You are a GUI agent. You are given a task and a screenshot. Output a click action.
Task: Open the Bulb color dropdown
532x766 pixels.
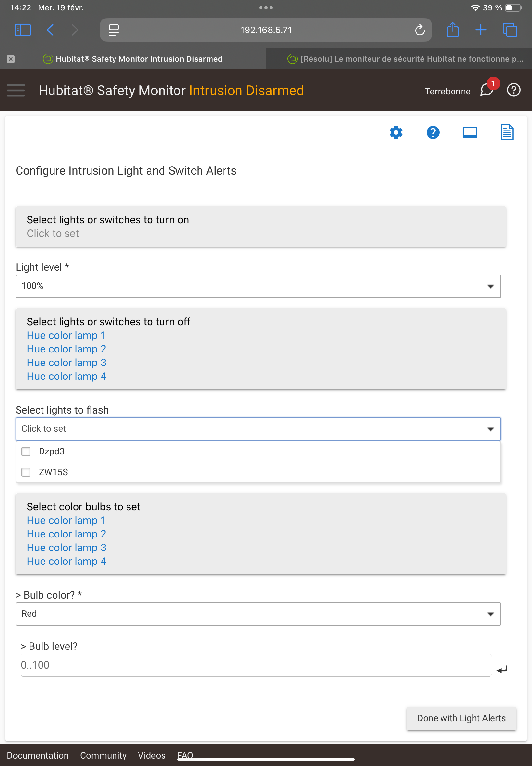[258, 613]
